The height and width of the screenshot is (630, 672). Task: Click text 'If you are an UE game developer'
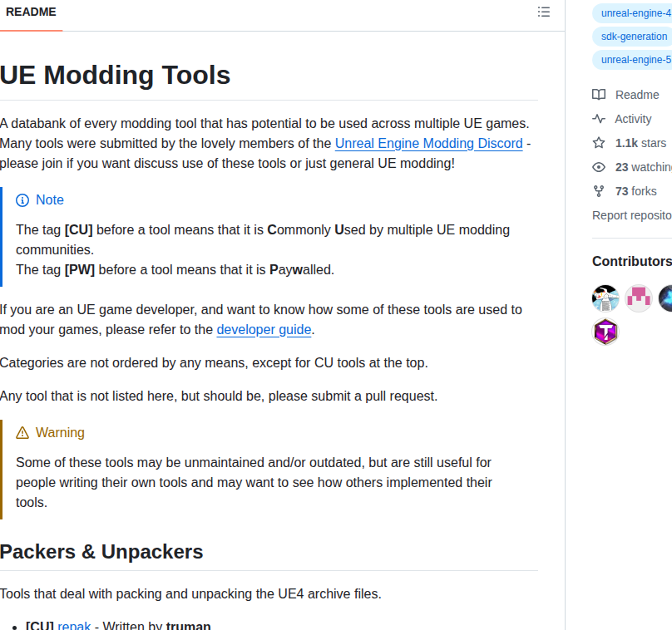point(98,310)
